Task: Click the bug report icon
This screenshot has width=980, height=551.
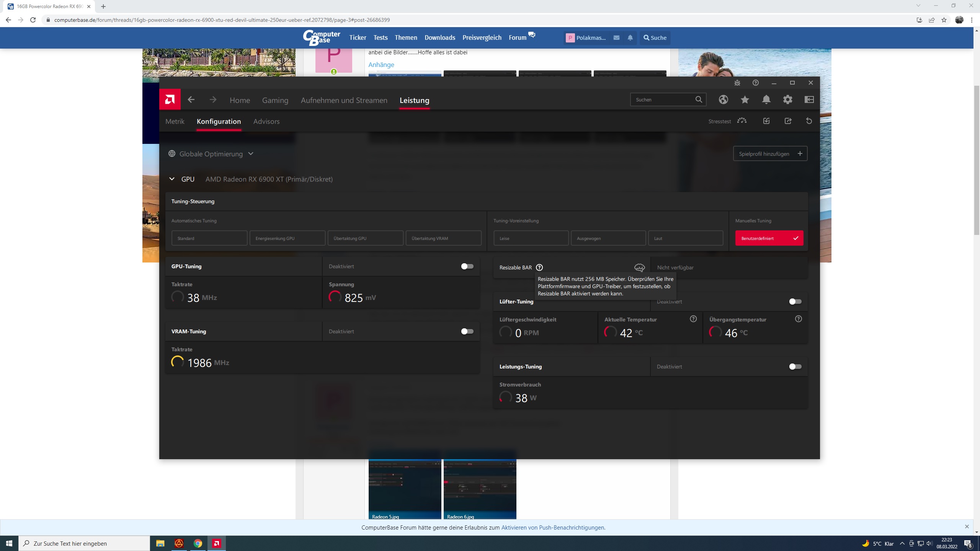Action: [737, 83]
